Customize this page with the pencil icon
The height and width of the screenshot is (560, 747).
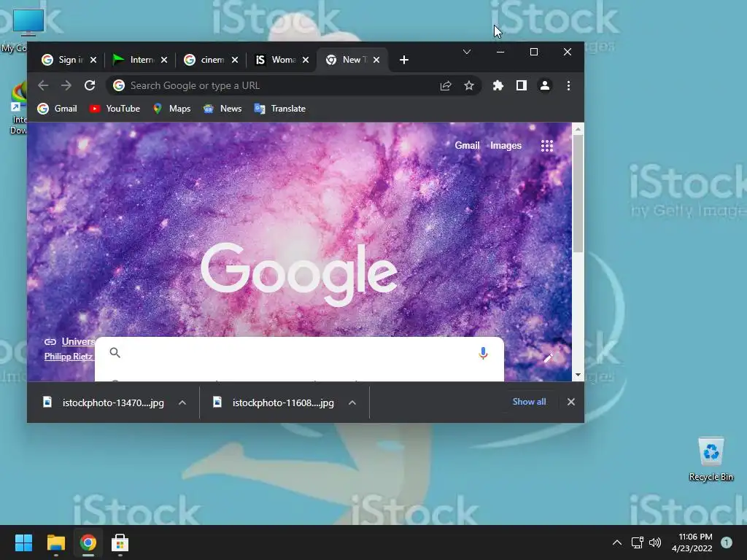549,357
